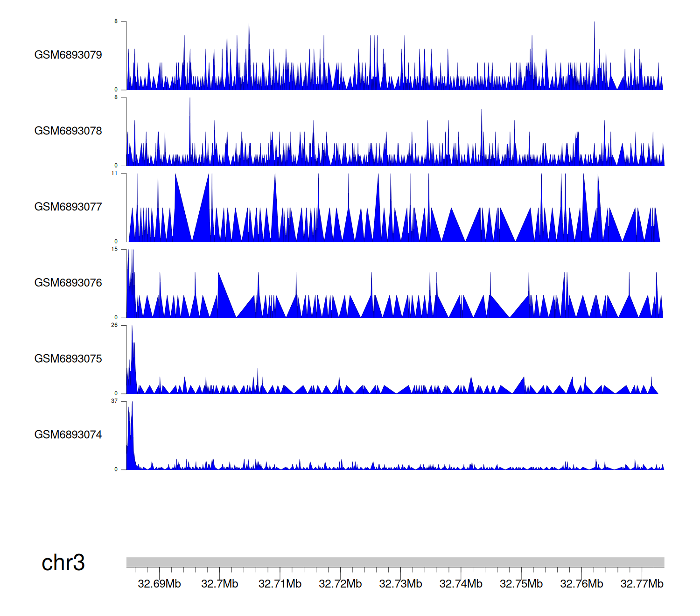Select the 32.76Mb position label

pos(581,584)
